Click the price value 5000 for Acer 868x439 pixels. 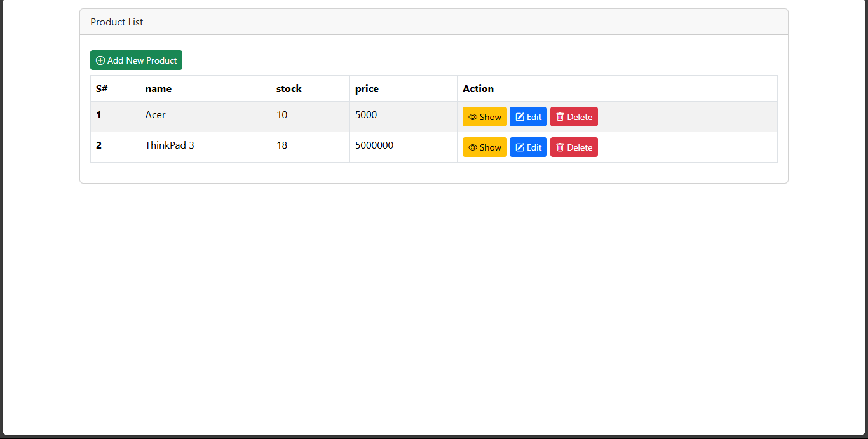click(366, 115)
